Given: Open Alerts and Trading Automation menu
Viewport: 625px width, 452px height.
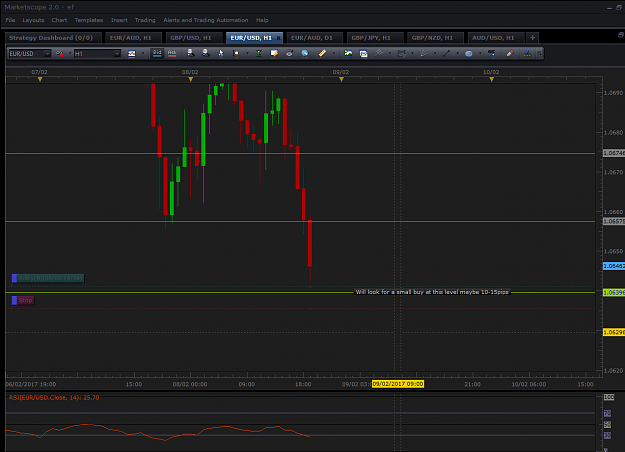Looking at the screenshot, I should coord(205,20).
